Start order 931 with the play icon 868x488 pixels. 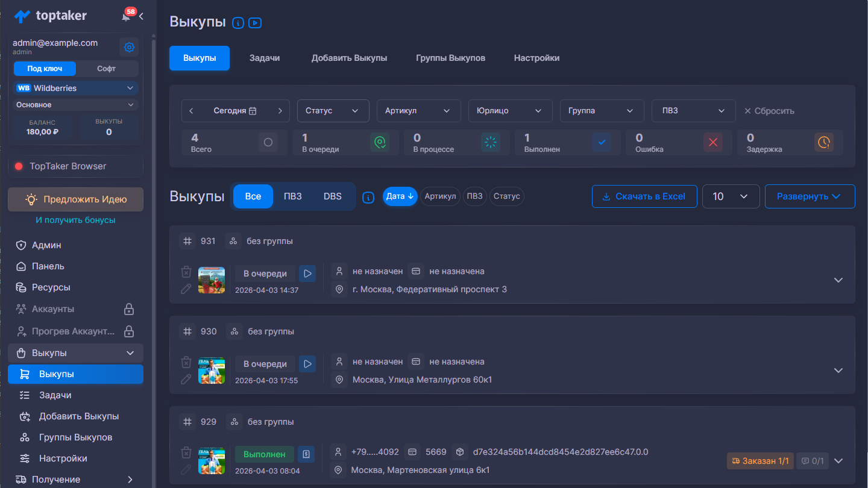[x=307, y=274]
